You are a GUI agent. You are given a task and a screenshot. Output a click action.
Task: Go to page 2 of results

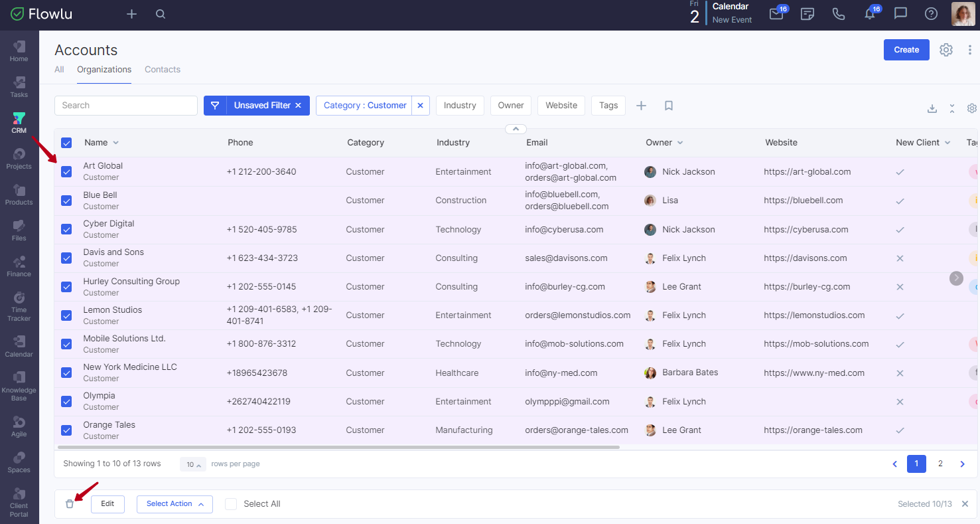tap(940, 464)
